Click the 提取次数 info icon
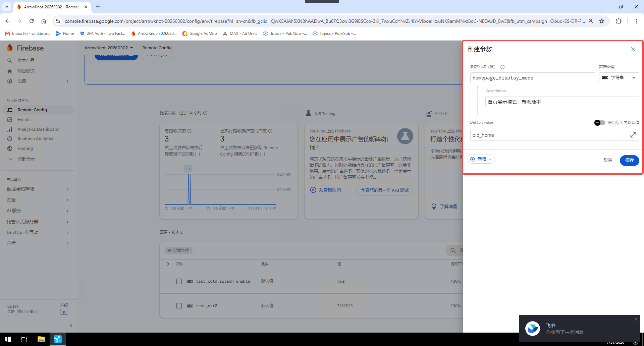644x346 pixels. click(205, 113)
